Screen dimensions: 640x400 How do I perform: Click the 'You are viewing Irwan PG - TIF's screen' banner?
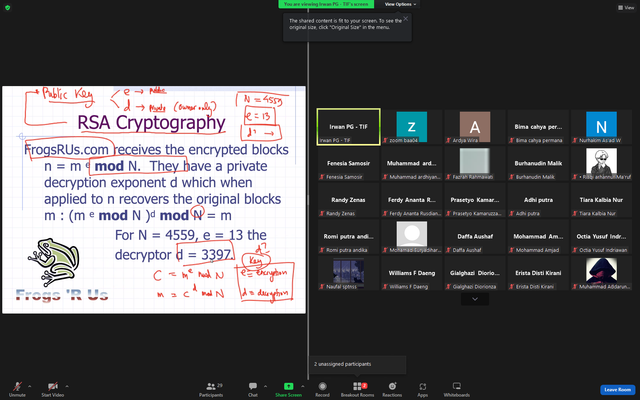[326, 4]
